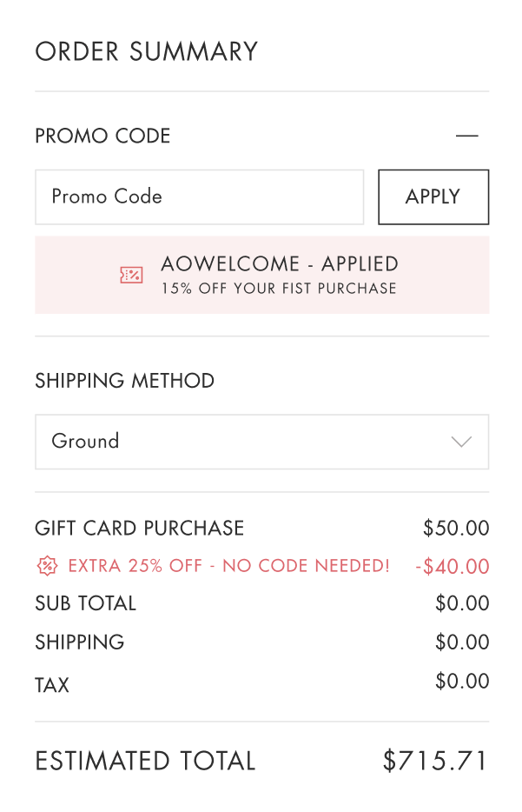Click the red discount badge icon
Viewport: 522px width, 812px height.
point(46,566)
